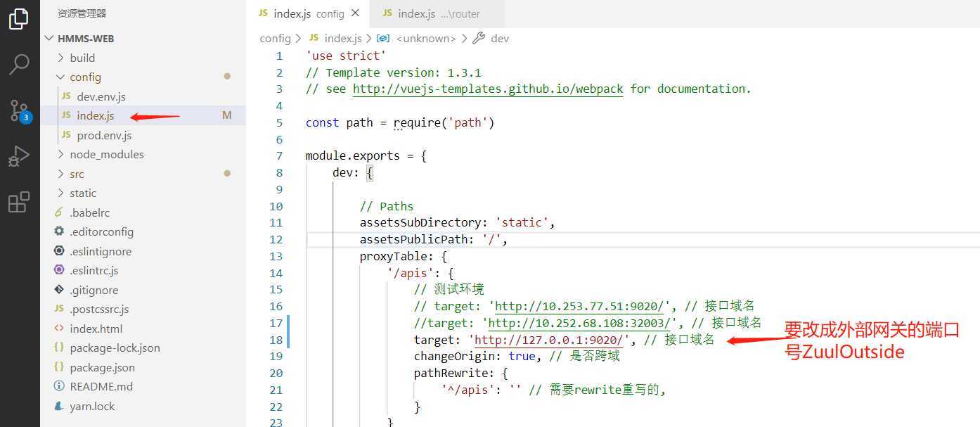Image resolution: width=980 pixels, height=427 pixels.
Task: Follow the vuejs-templates webpack documentation link
Action: click(x=488, y=89)
